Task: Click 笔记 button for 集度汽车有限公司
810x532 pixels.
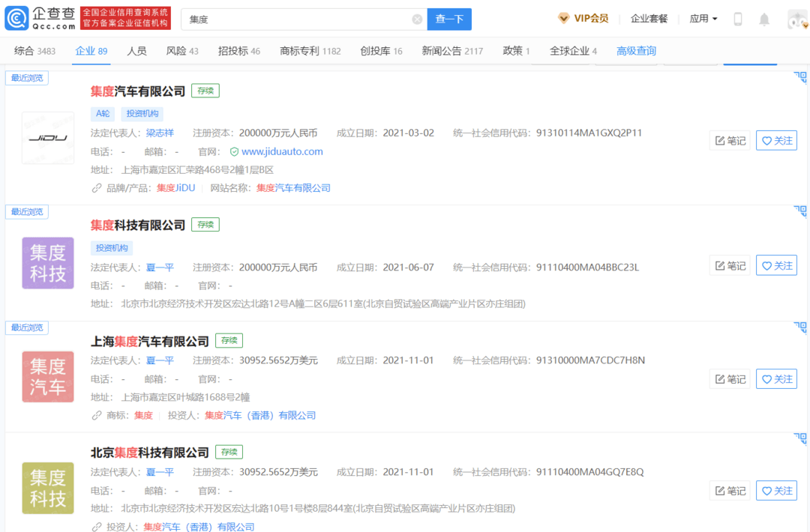Action: click(x=730, y=140)
